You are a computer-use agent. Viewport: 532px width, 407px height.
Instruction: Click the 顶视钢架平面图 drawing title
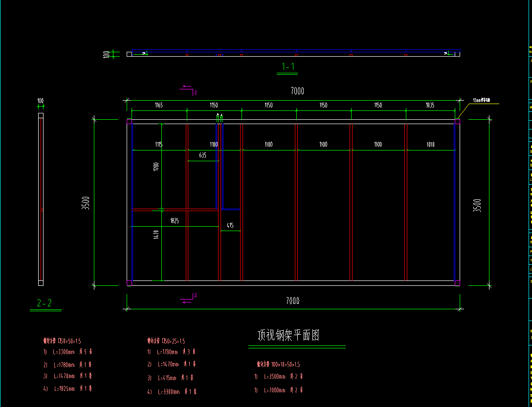(288, 335)
